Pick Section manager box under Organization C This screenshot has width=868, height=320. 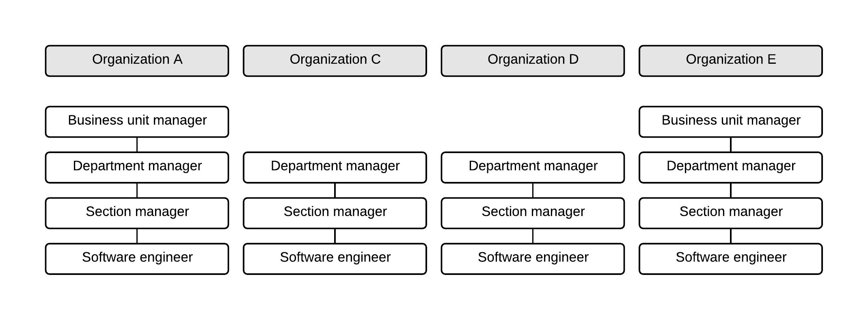click(335, 213)
